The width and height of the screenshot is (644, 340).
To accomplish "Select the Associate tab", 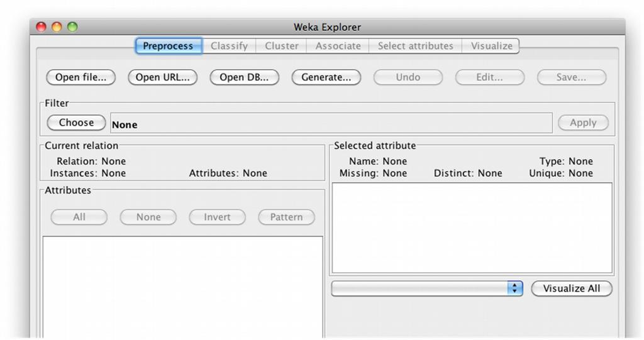I will pyautogui.click(x=338, y=46).
